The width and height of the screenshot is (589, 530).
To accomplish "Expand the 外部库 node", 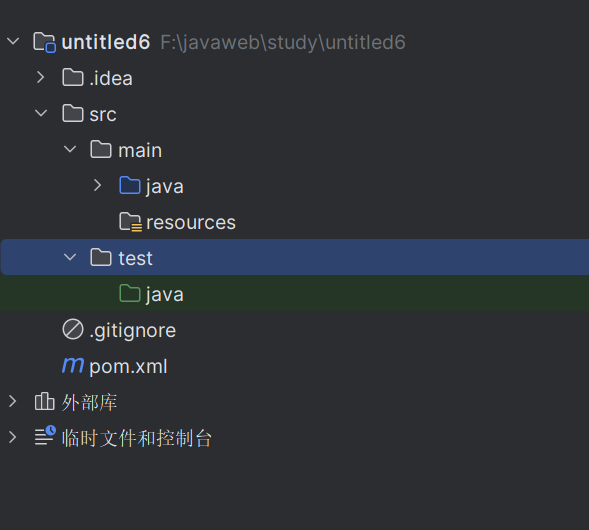I will coord(12,402).
